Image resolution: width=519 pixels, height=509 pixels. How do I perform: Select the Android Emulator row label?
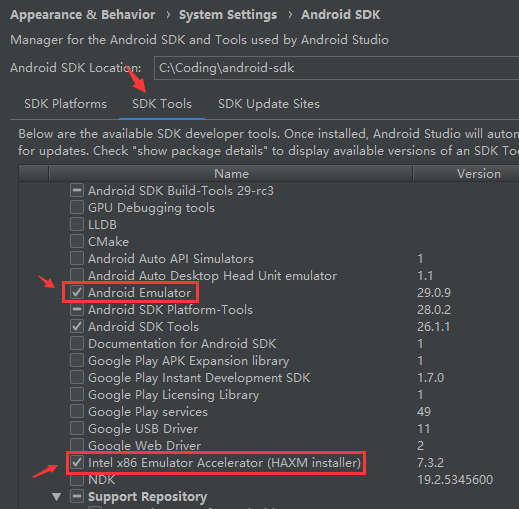tap(140, 293)
